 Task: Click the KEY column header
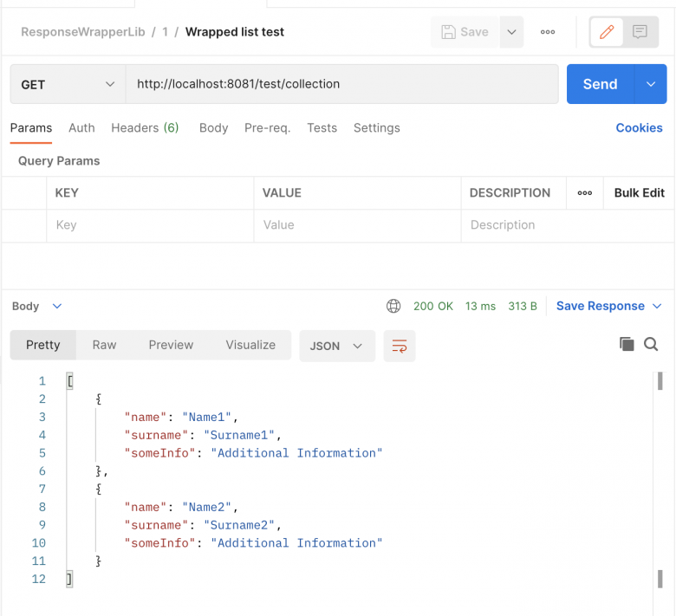coord(67,192)
